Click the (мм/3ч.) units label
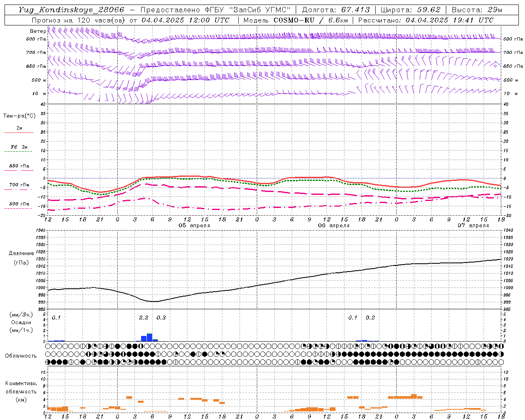The image size is (525, 420). [x=21, y=315]
